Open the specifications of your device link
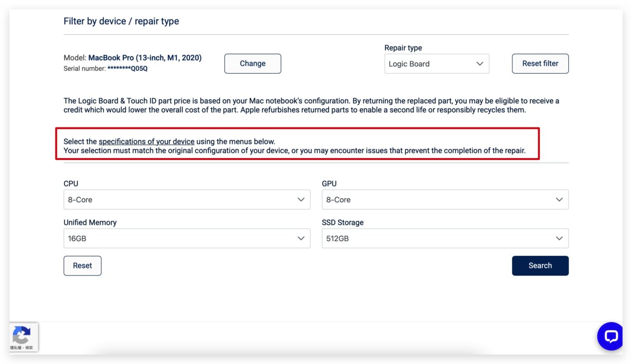632x364 pixels. coord(146,141)
